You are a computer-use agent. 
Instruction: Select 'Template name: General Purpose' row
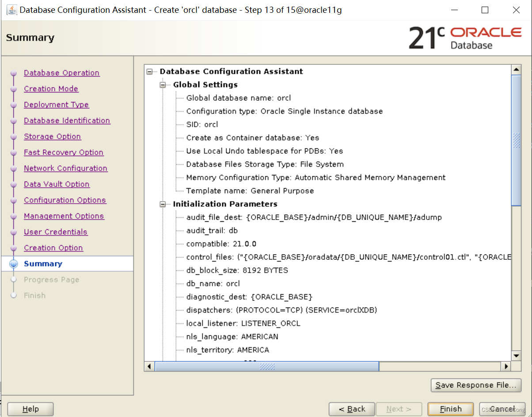[x=250, y=191]
